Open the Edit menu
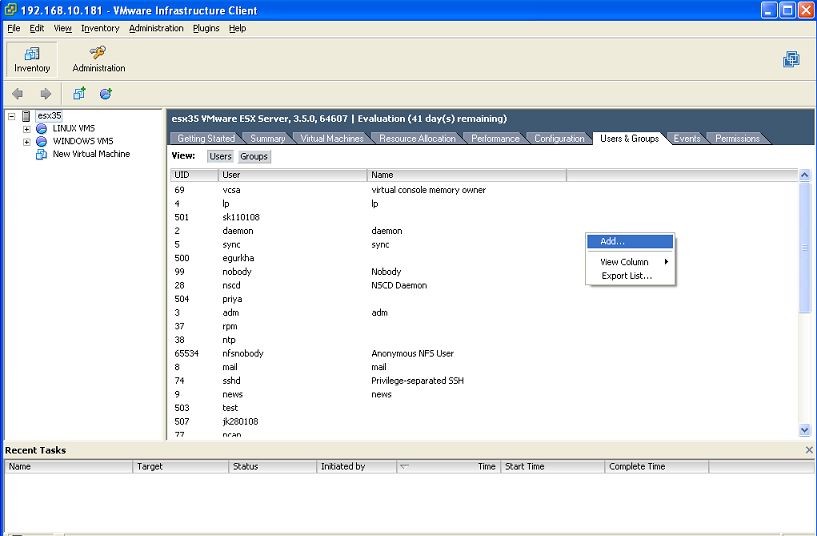The width and height of the screenshot is (817, 536). (x=36, y=28)
